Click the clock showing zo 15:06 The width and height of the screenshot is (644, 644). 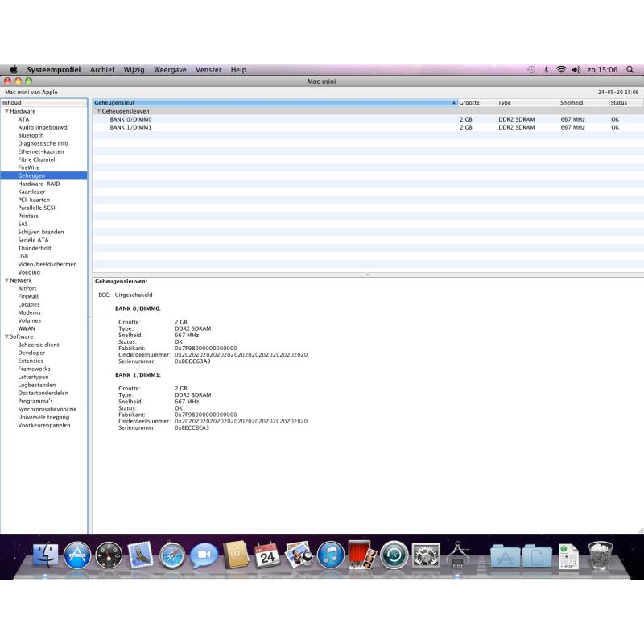[602, 69]
